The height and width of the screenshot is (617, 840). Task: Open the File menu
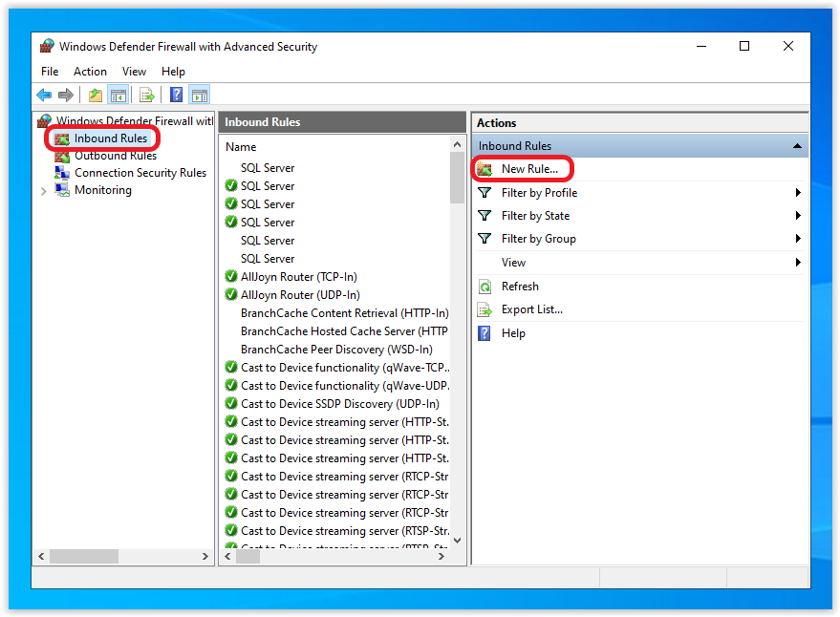[x=50, y=72]
